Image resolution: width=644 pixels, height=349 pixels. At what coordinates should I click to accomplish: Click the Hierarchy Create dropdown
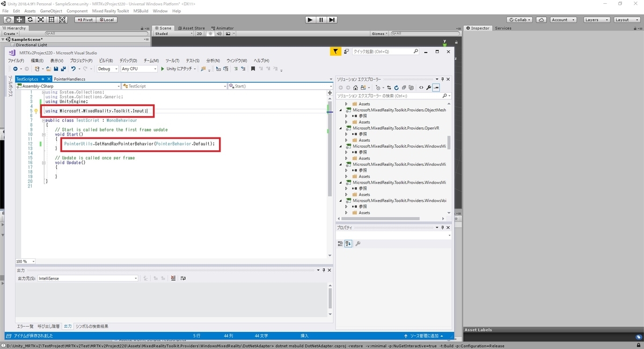pos(11,33)
